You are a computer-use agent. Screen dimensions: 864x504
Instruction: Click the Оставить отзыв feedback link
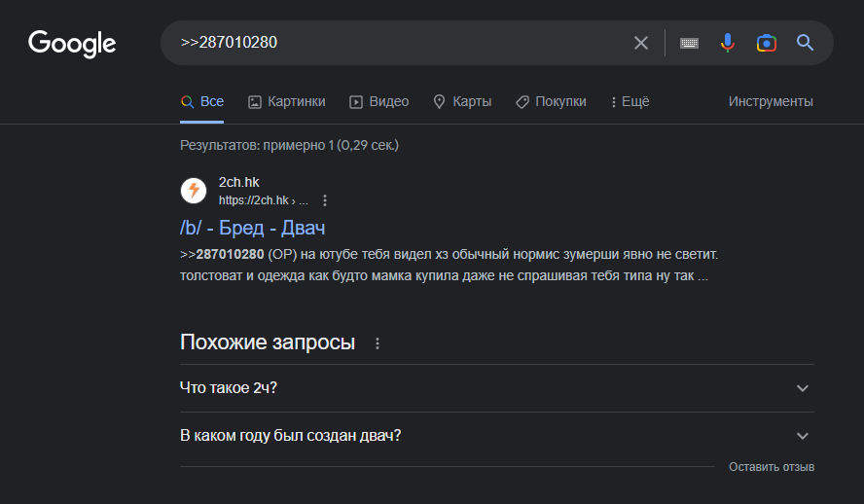coord(772,467)
